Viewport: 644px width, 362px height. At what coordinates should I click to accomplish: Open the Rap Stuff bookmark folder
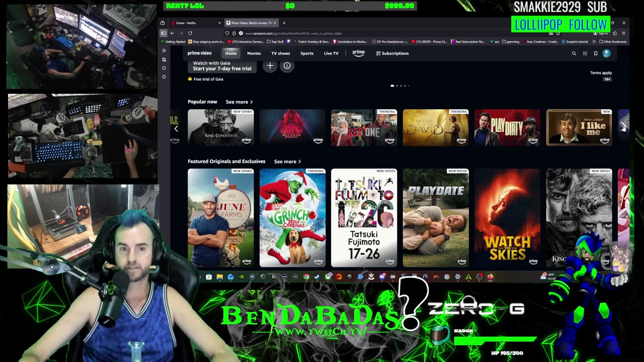276,42
